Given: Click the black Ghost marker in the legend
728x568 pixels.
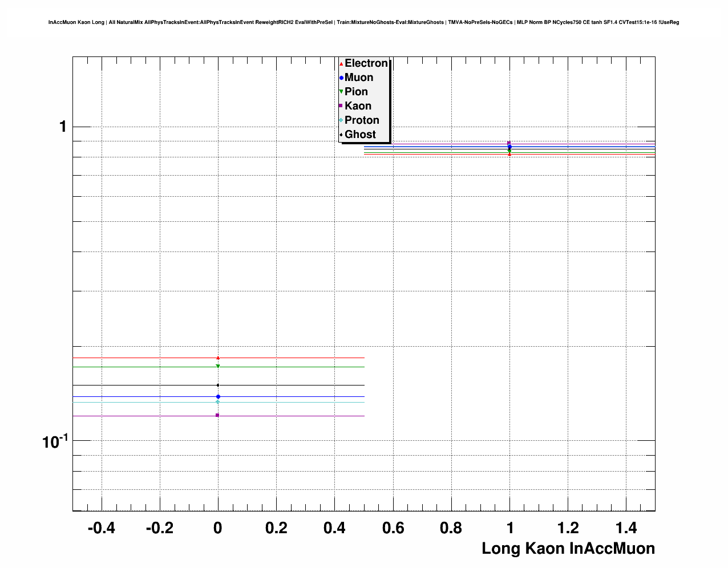Looking at the screenshot, I should [x=341, y=135].
